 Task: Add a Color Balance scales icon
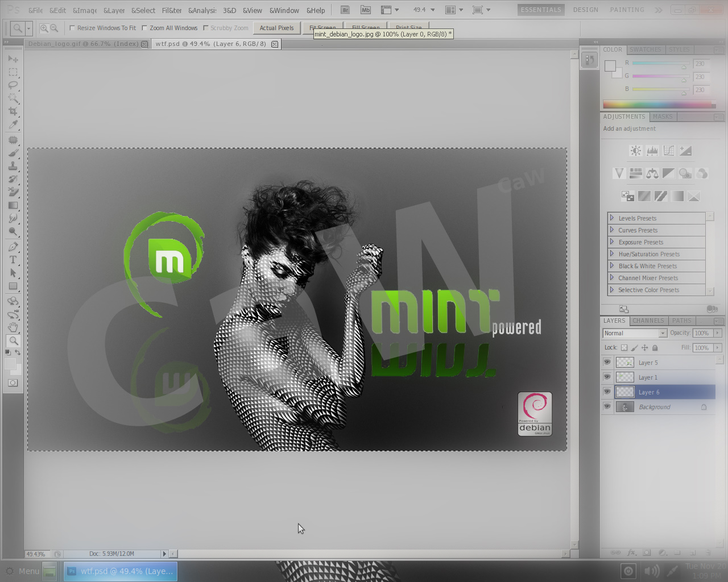coord(652,173)
